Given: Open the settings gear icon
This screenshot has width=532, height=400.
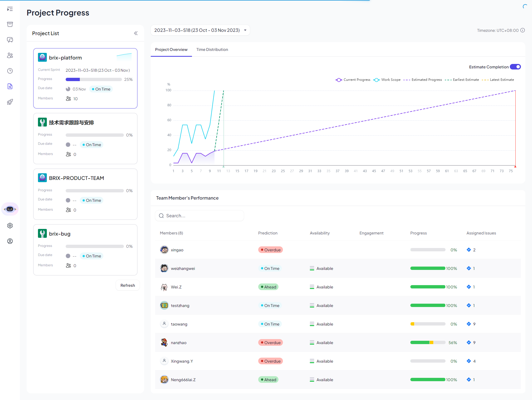Looking at the screenshot, I should coord(10,226).
